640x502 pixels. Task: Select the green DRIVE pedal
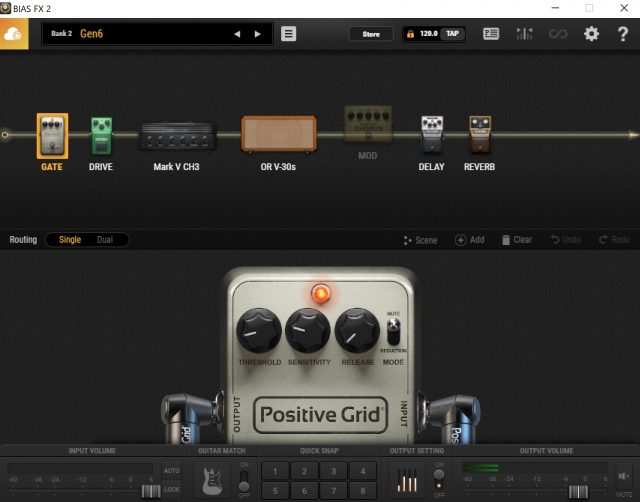pyautogui.click(x=101, y=136)
